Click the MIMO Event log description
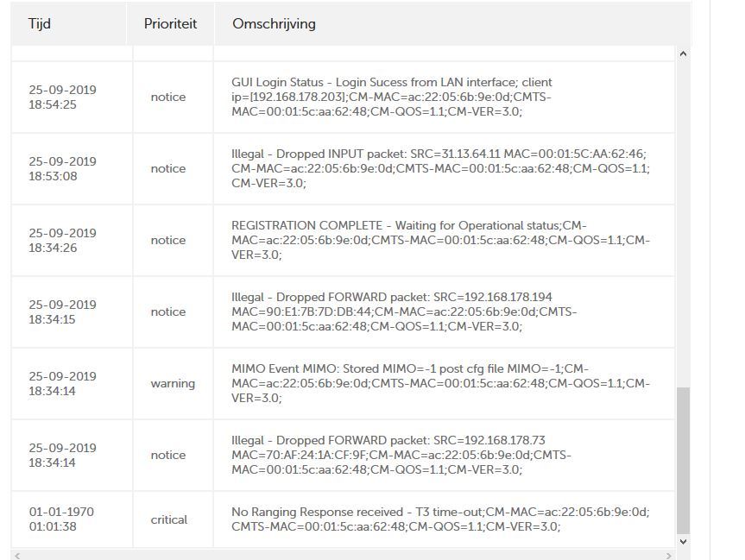The height and width of the screenshot is (560, 745). point(440,383)
